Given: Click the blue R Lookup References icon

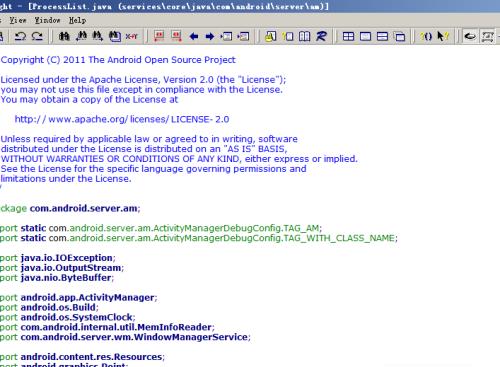Looking at the screenshot, I should pyautogui.click(x=321, y=36).
